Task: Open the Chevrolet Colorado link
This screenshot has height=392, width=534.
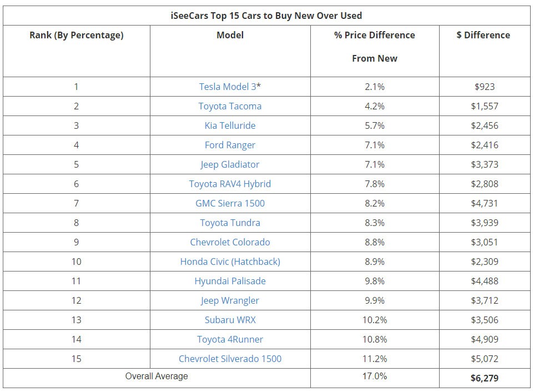Action: [230, 242]
